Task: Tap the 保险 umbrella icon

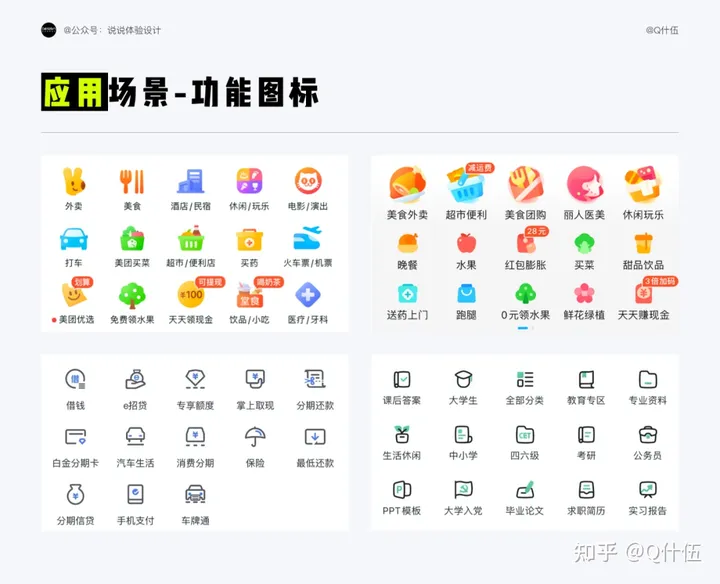Action: tap(255, 437)
